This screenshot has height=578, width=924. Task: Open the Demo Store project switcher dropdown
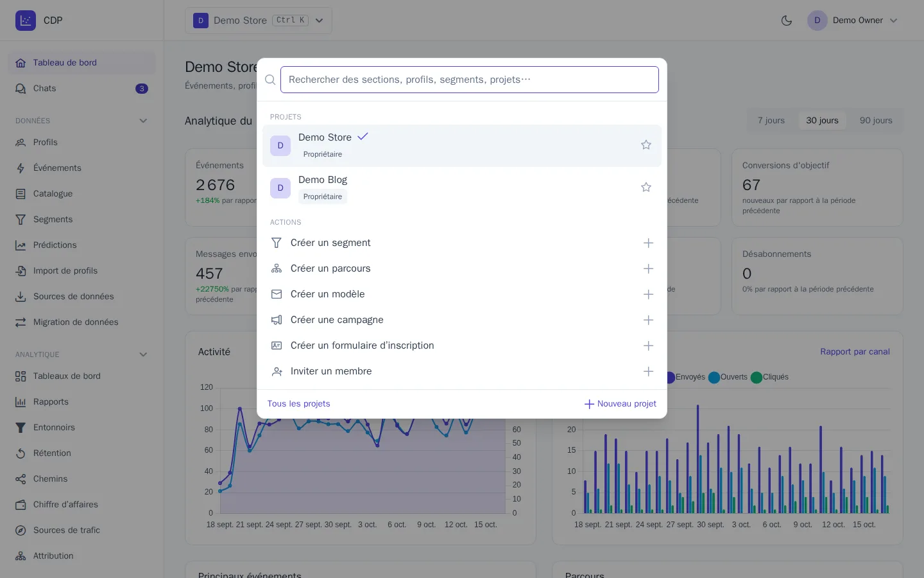(259, 21)
